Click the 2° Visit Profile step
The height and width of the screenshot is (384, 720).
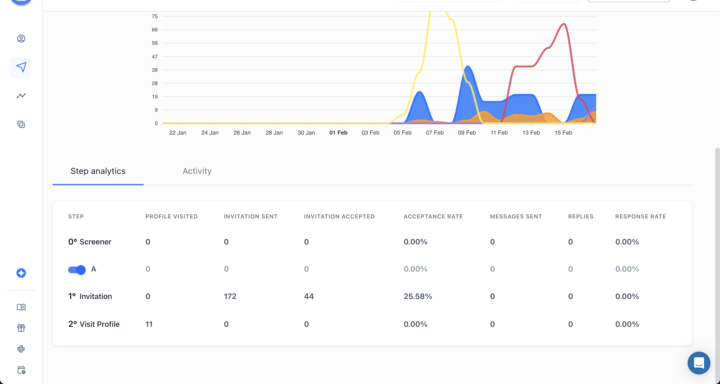pos(94,324)
